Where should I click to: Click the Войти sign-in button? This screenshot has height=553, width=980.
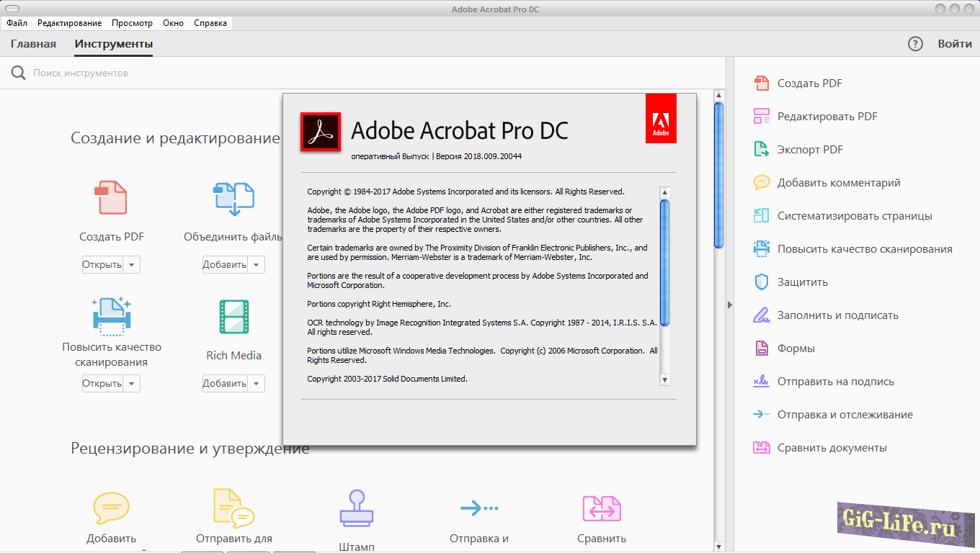954,44
